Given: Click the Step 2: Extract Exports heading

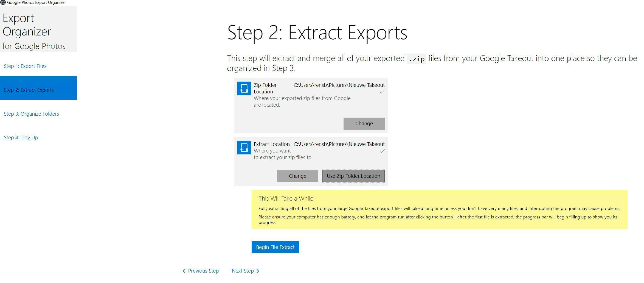Looking at the screenshot, I should (317, 33).
